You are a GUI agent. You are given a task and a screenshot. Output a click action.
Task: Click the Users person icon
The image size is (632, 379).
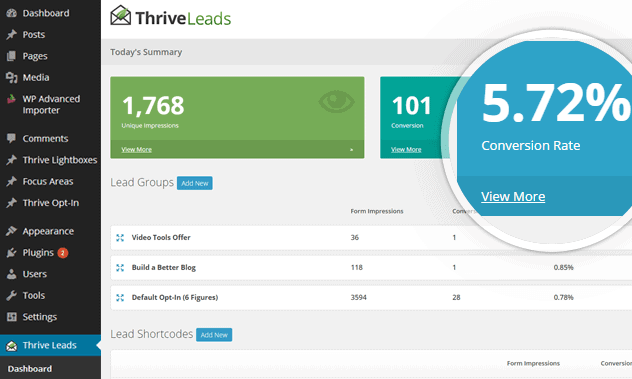coord(12,274)
